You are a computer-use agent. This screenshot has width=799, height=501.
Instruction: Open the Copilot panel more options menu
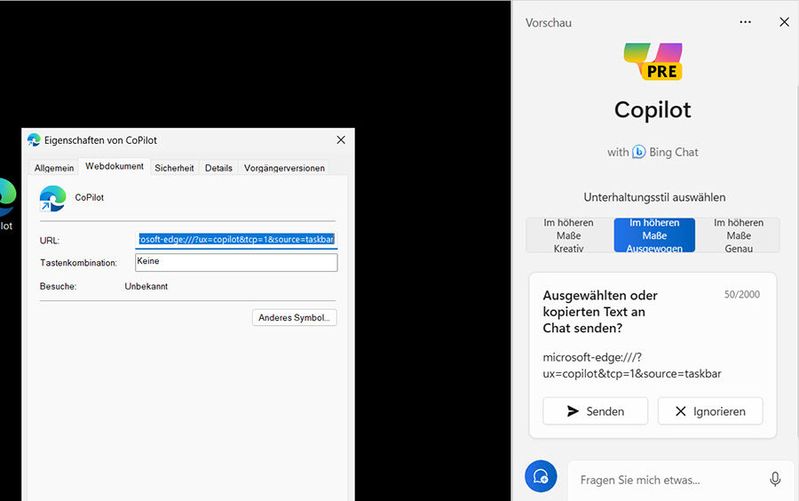745,22
